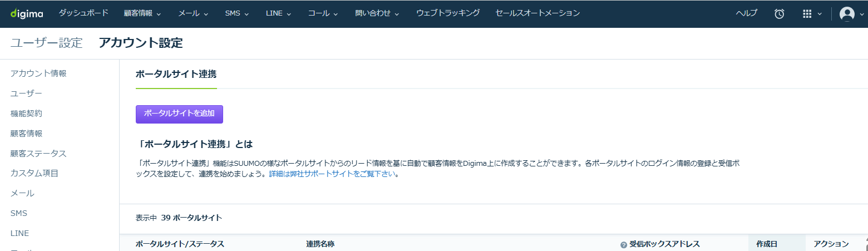Viewport: 868px width, 251px height.
Task: Click the 「ポータルサイト連携」とは heading
Action: (194, 144)
